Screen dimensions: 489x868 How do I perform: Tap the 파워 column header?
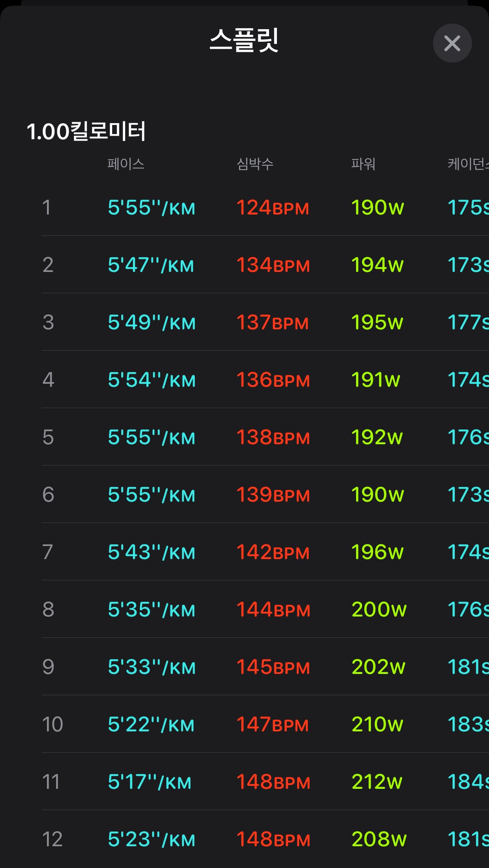[363, 164]
